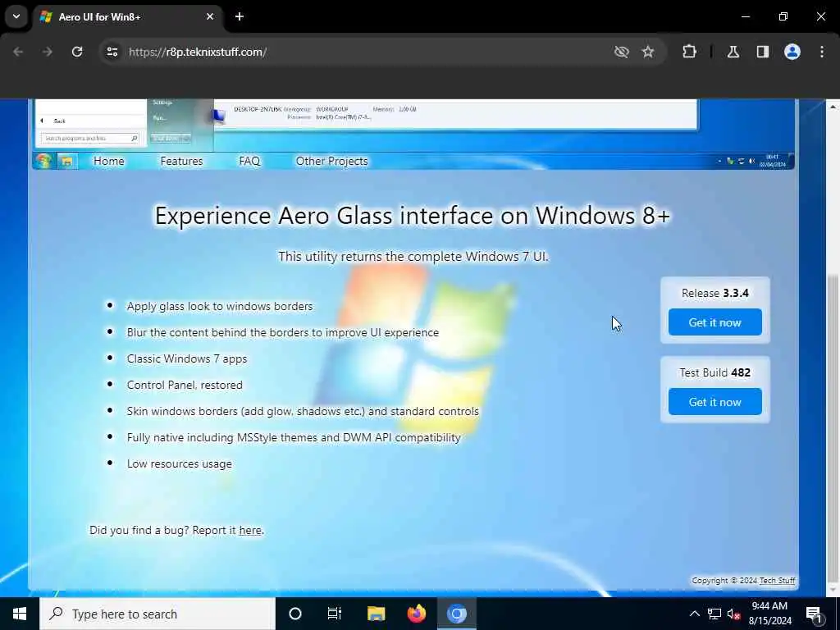Click text 'Classic Windows 7 apps'
The image size is (840, 630).
pos(187,359)
